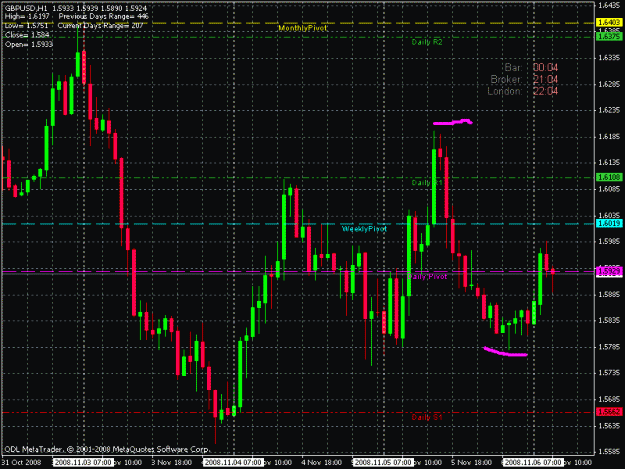The width and height of the screenshot is (625, 469).
Task: Click the magenta 1.5929 current price tag
Action: click(609, 271)
